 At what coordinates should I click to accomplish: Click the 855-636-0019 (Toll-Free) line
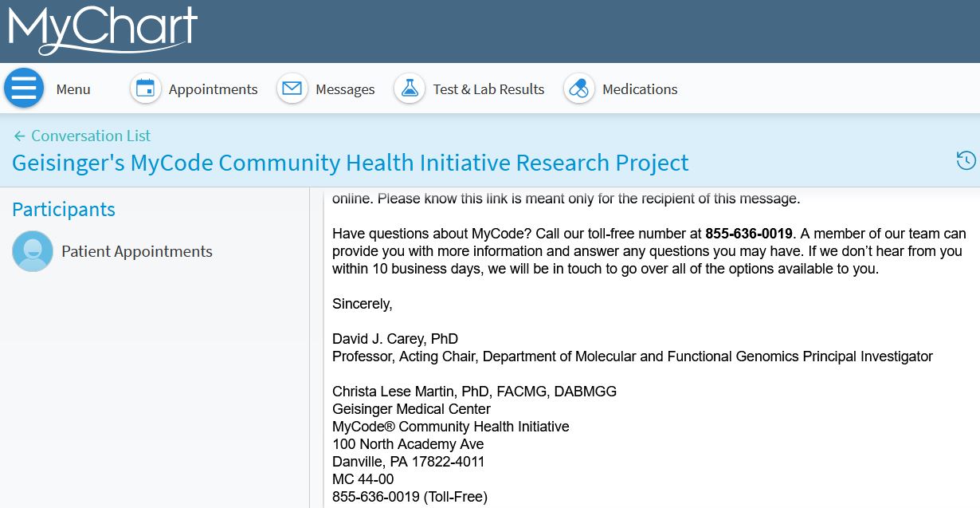(x=410, y=497)
